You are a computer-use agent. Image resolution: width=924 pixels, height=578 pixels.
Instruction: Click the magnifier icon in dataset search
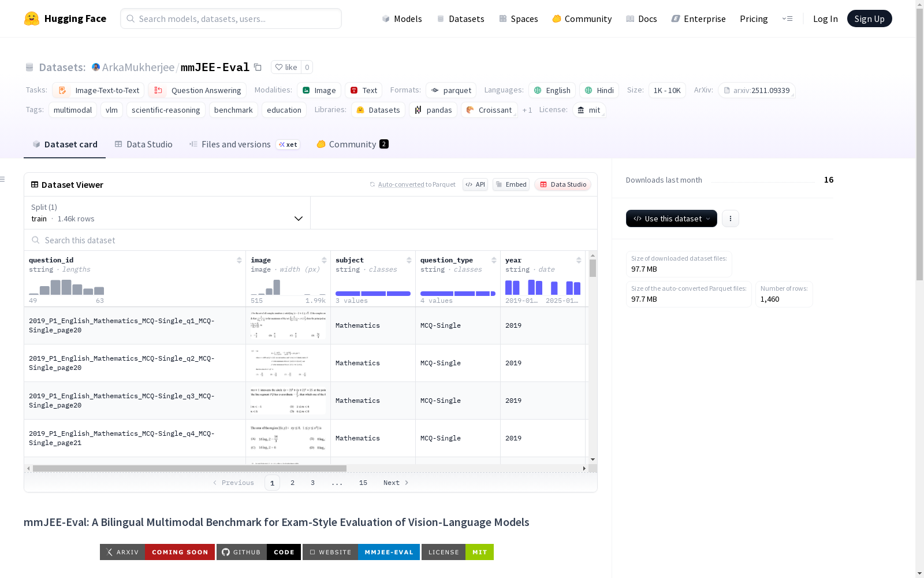pyautogui.click(x=36, y=240)
